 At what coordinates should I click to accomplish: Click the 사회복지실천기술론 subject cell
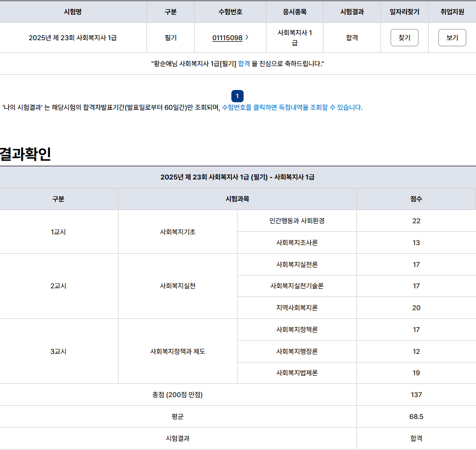(x=297, y=286)
